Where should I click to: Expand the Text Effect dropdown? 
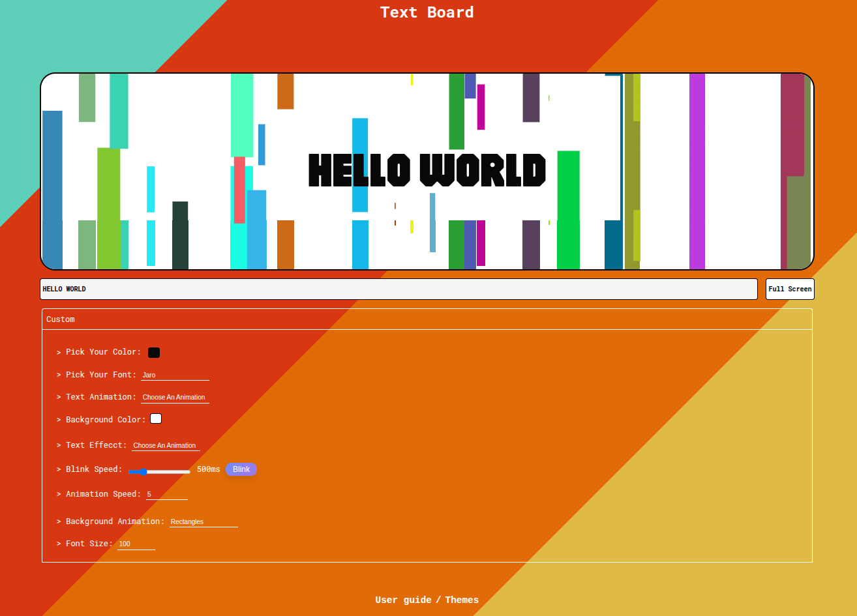[166, 445]
